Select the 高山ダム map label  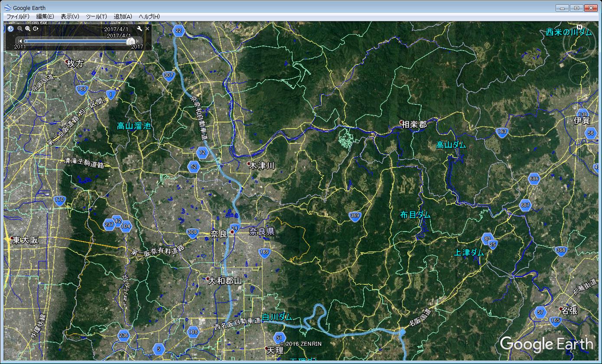point(451,145)
